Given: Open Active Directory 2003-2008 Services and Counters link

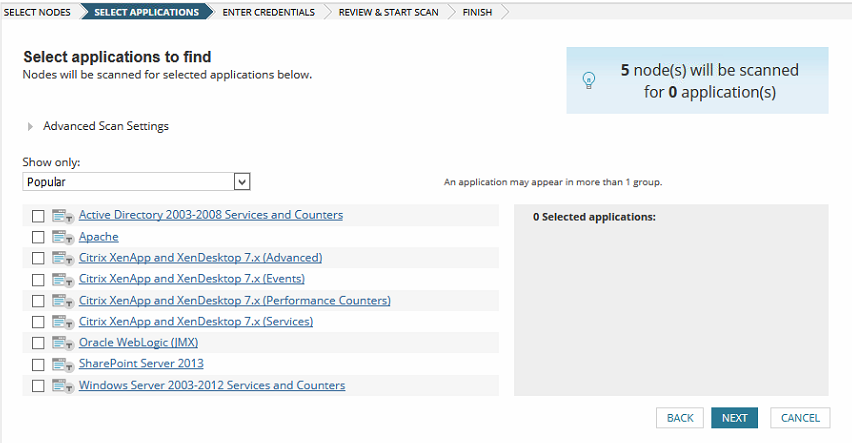Looking at the screenshot, I should coord(211,215).
